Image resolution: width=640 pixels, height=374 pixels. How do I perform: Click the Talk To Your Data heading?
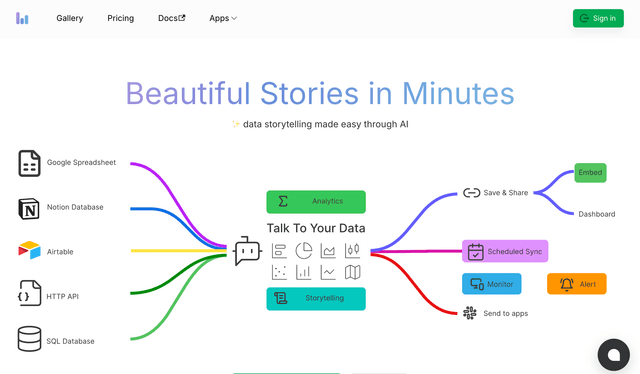316,228
